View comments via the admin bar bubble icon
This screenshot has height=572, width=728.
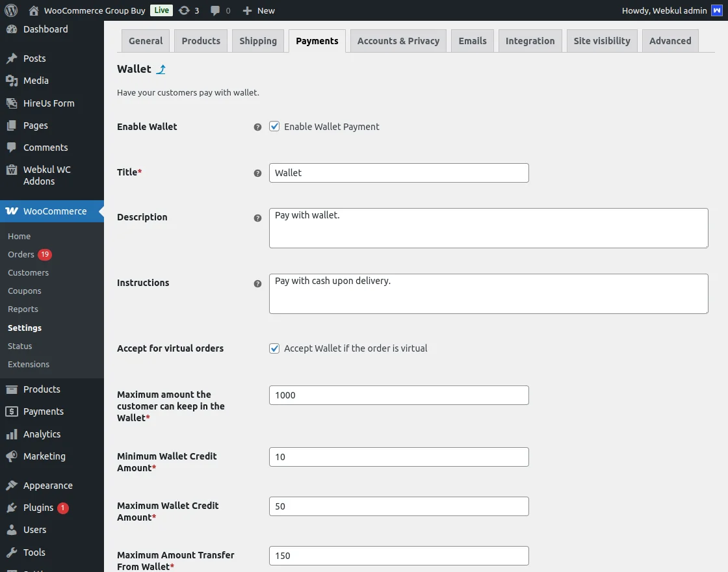216,10
